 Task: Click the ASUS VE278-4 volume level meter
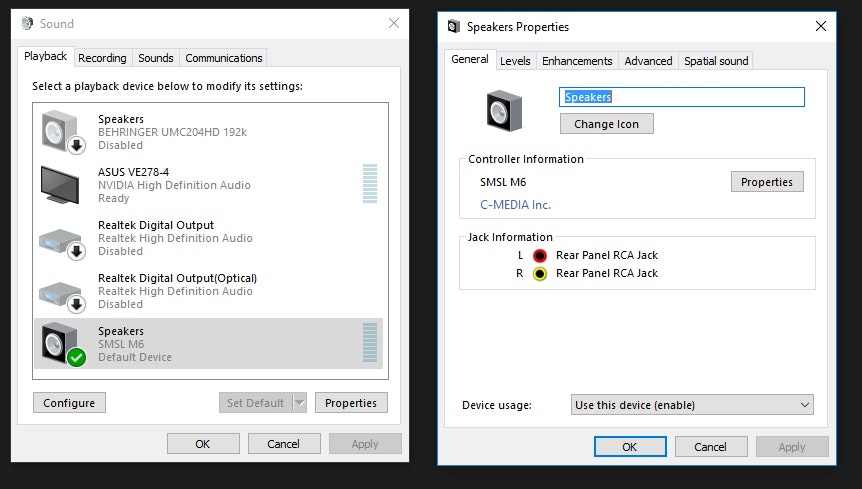[370, 184]
